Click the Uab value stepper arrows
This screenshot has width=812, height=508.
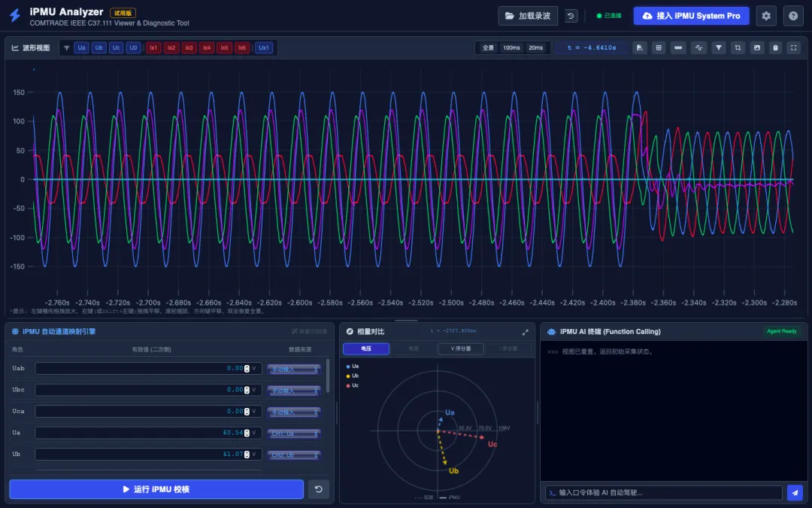[247, 369]
